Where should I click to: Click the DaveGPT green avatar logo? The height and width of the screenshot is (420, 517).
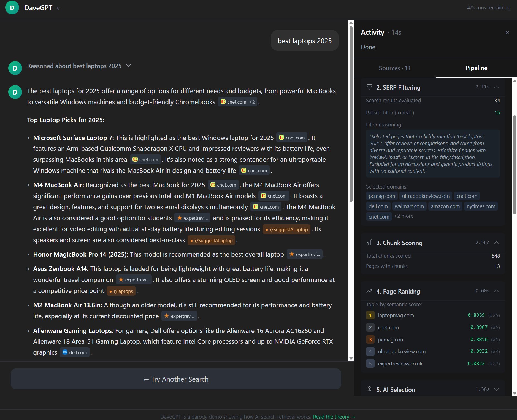point(12,8)
